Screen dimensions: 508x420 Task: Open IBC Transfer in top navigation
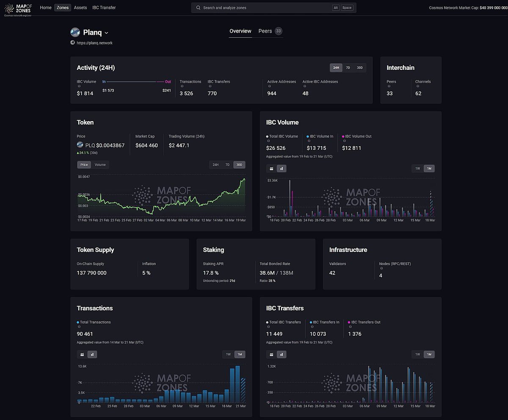104,8
